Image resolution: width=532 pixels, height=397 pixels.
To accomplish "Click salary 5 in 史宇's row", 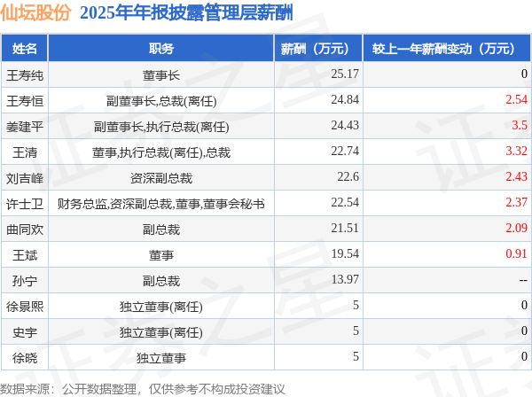I will (356, 331).
